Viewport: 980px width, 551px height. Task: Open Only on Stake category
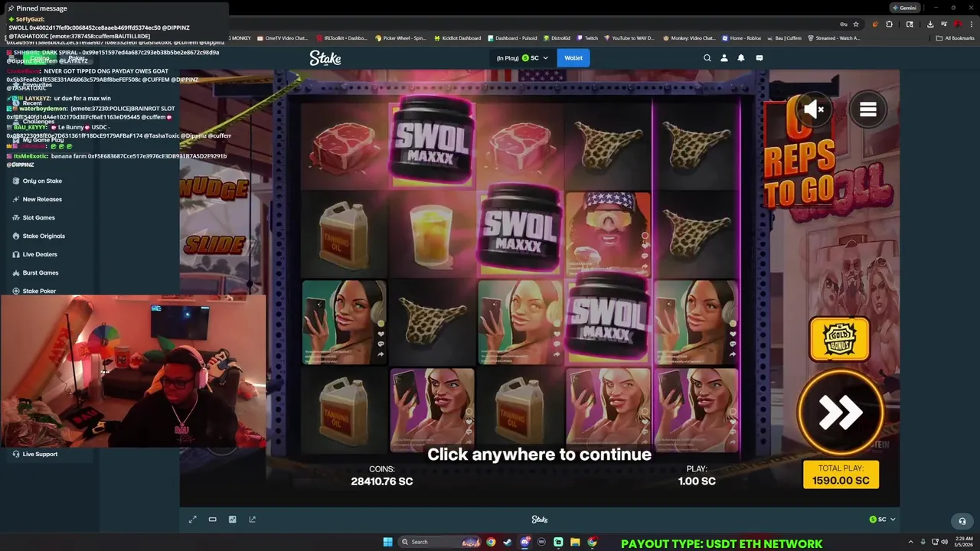[42, 181]
